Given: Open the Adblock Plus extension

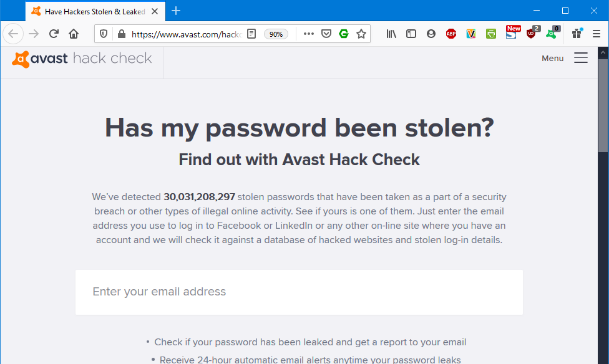Looking at the screenshot, I should pyautogui.click(x=451, y=34).
